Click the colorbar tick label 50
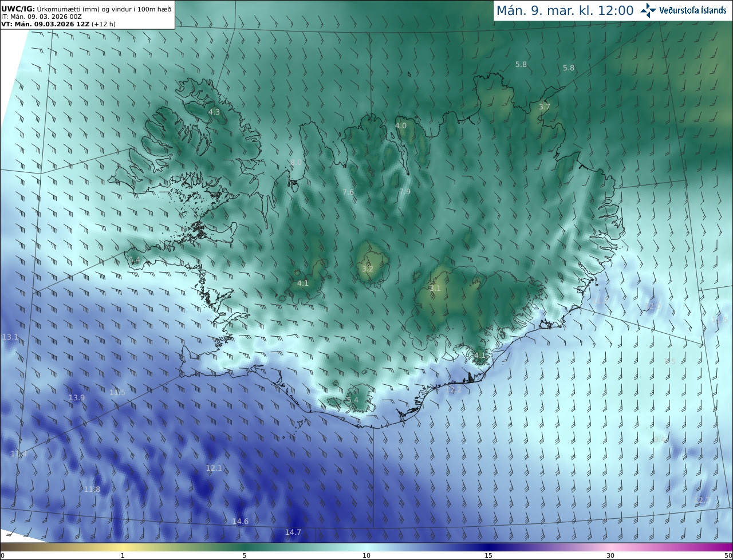This screenshot has width=733, height=560. (728, 555)
